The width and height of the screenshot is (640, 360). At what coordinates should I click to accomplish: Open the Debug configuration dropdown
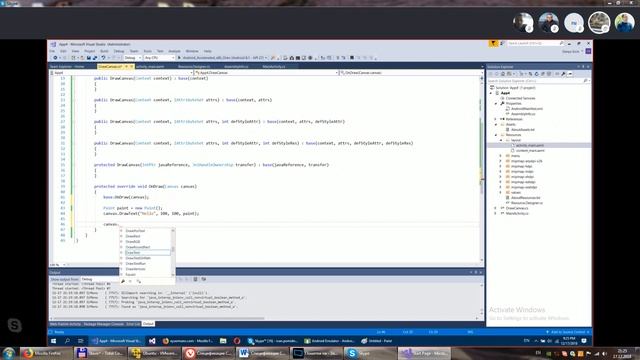point(133,58)
